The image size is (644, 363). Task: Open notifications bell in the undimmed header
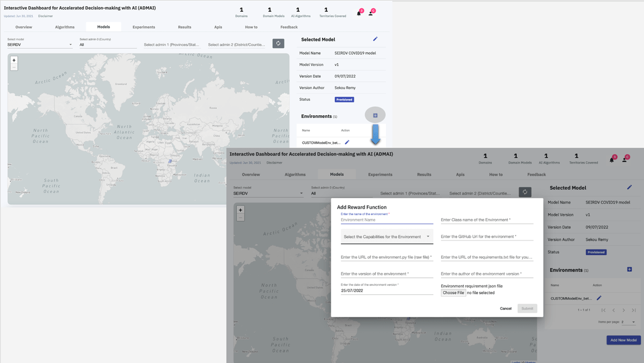click(359, 13)
